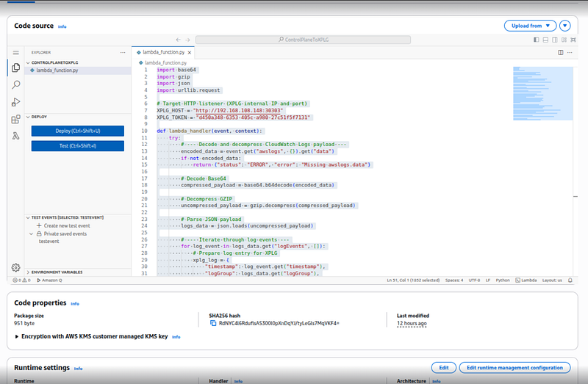The image size is (588, 384).
Task: Open the Extensions icon in activity bar
Action: (15, 119)
